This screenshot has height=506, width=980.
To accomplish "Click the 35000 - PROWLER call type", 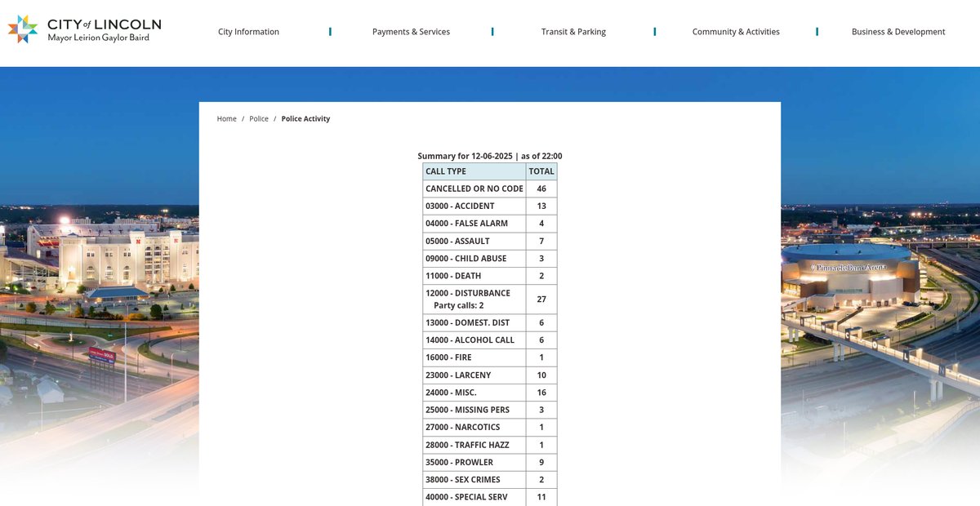I will (x=459, y=463).
